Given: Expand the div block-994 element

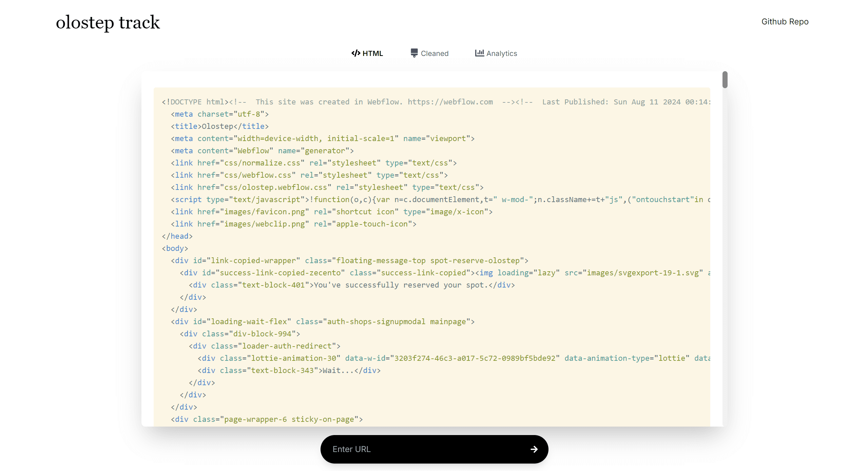Looking at the screenshot, I should [x=238, y=334].
